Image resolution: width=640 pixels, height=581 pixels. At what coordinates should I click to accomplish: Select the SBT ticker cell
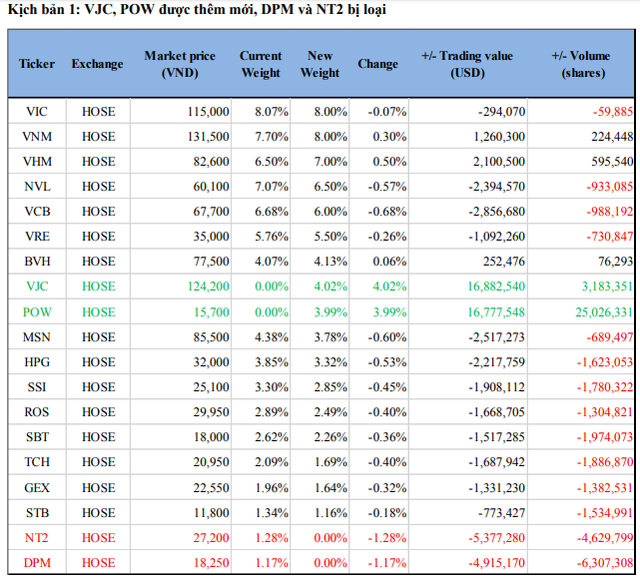37,437
